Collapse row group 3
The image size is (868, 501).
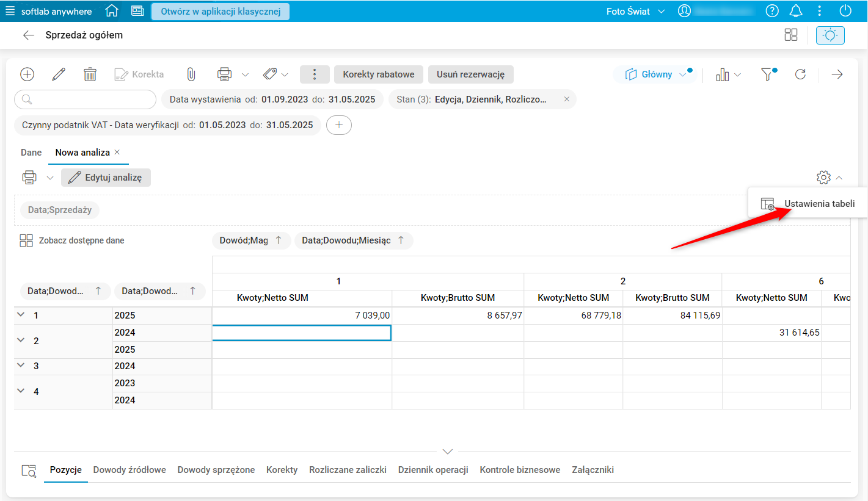point(21,365)
